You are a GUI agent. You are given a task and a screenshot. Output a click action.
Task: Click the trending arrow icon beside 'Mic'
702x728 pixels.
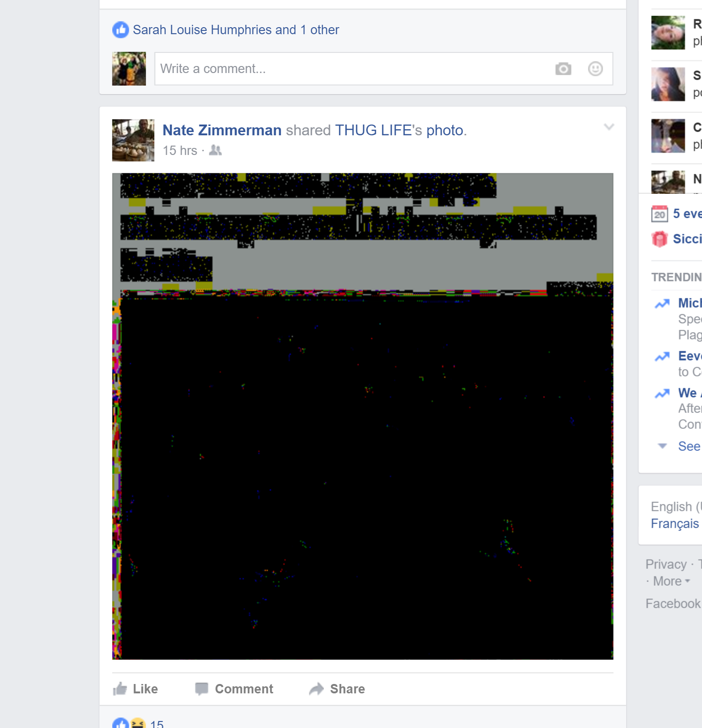pyautogui.click(x=662, y=304)
